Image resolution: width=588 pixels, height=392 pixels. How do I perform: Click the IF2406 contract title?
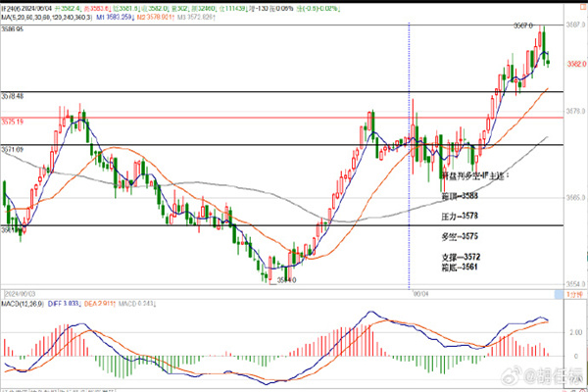click(x=14, y=7)
